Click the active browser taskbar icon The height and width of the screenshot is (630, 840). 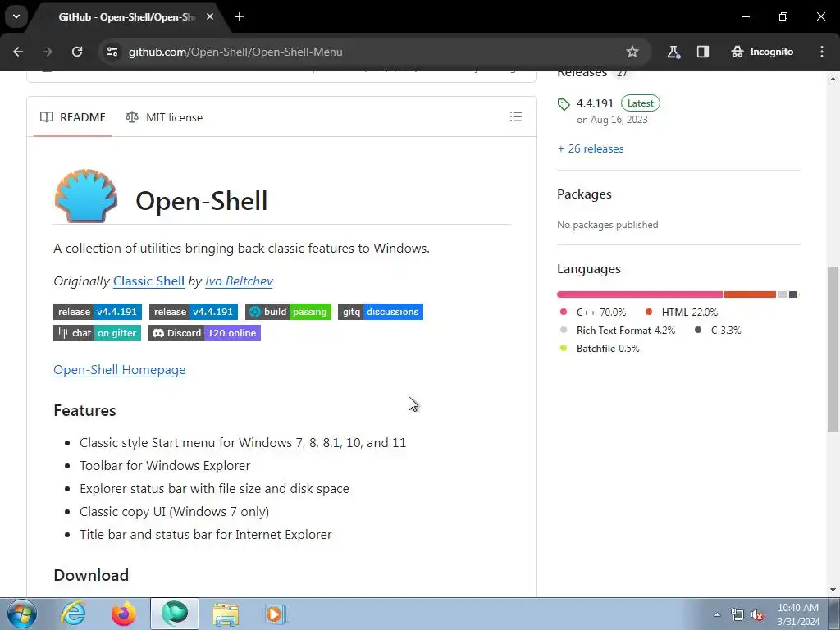click(175, 614)
